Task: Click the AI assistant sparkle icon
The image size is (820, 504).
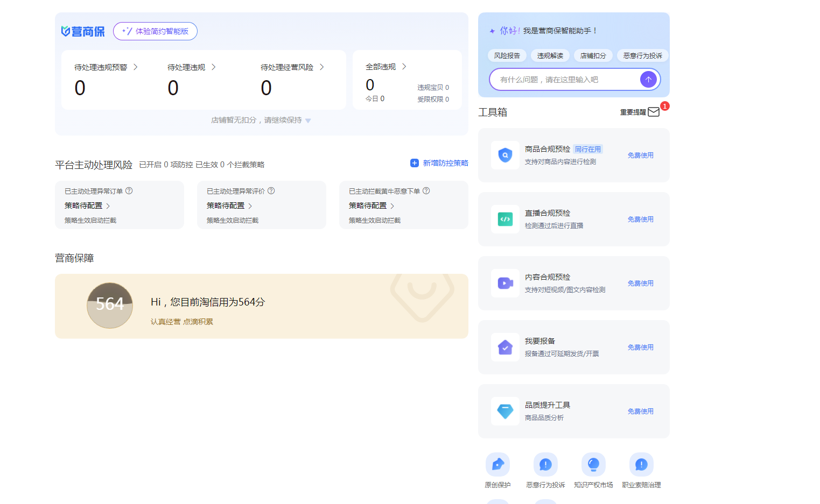Action: coord(492,31)
